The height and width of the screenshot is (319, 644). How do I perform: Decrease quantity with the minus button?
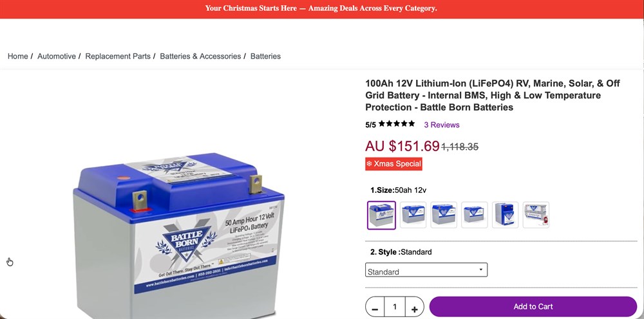[x=375, y=307]
